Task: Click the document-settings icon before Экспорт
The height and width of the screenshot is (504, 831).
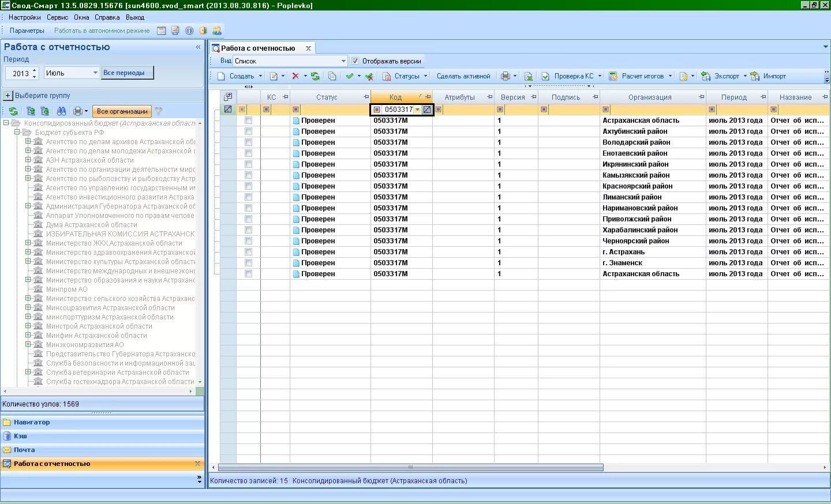Action: pos(684,76)
